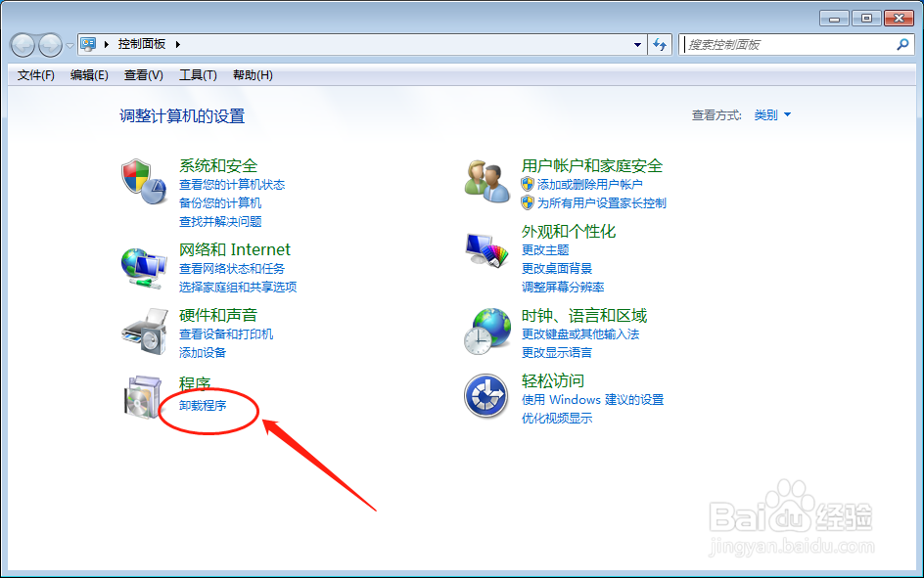This screenshot has height=578, width=924.
Task: Expand the arrow after 控制面板 breadcrumb
Action: coord(177,44)
